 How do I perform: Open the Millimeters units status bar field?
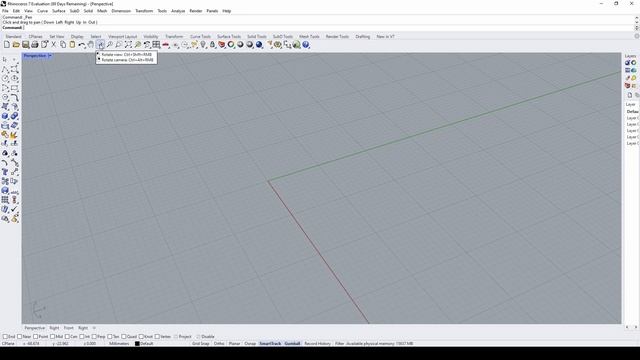pos(119,344)
